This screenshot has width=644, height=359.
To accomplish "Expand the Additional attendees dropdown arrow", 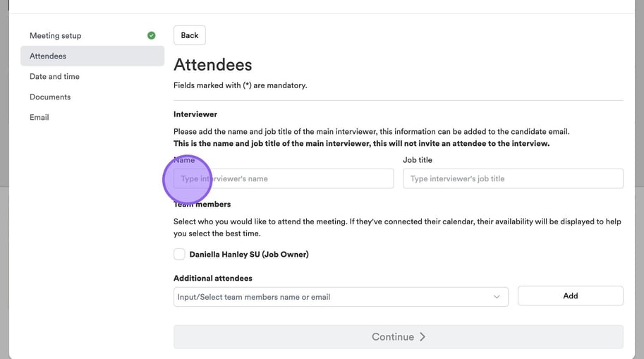I will click(497, 297).
